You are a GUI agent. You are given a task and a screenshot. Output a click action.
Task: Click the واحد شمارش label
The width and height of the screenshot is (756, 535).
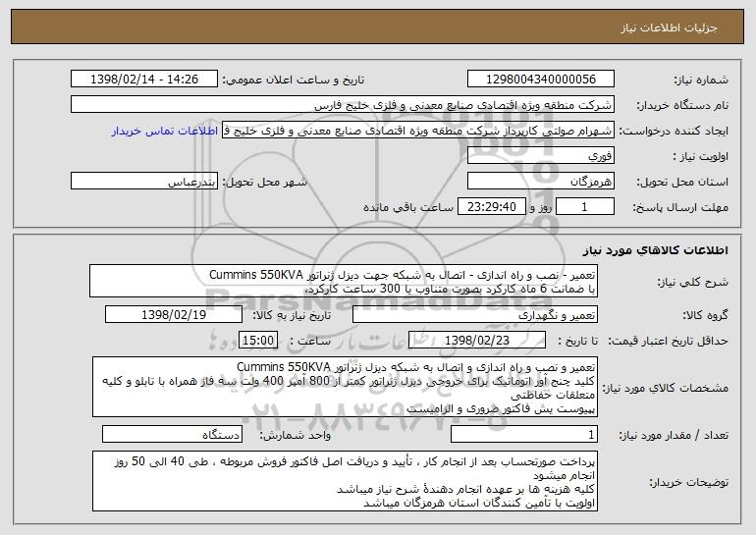[296, 435]
